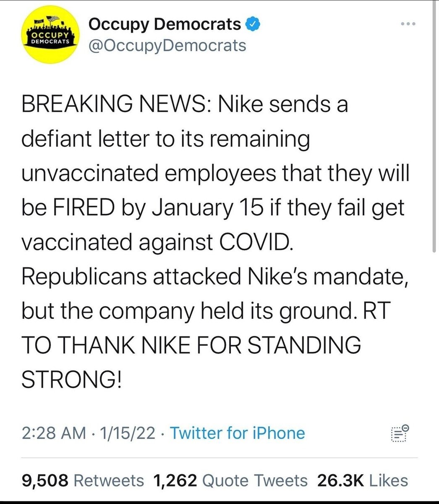Click the word COVID. in the tweet
This screenshot has width=439, height=504.
click(x=261, y=242)
